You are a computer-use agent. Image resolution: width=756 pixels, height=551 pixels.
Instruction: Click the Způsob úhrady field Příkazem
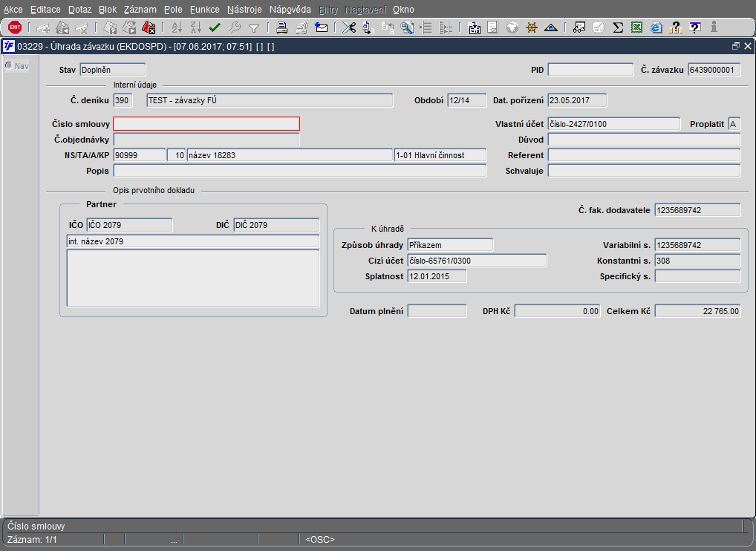(450, 245)
